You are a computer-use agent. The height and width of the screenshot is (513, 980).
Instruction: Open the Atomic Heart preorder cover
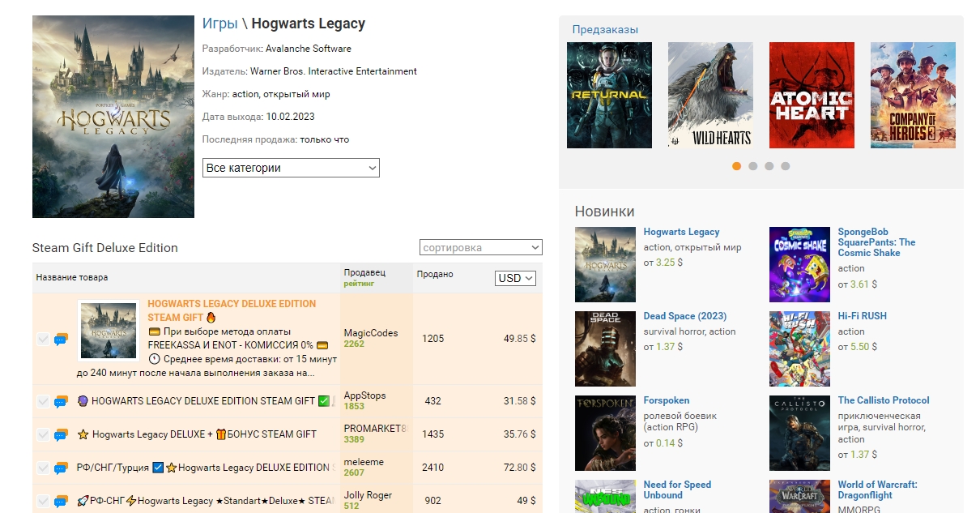point(812,95)
